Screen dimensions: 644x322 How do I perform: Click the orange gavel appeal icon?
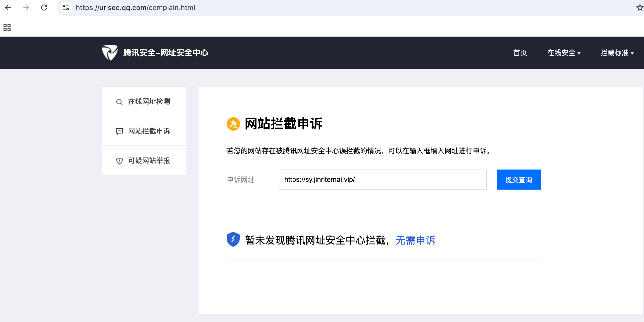pos(233,124)
